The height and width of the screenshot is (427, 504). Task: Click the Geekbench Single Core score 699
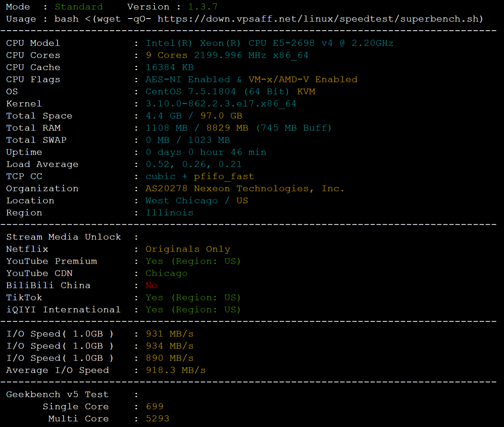155,407
